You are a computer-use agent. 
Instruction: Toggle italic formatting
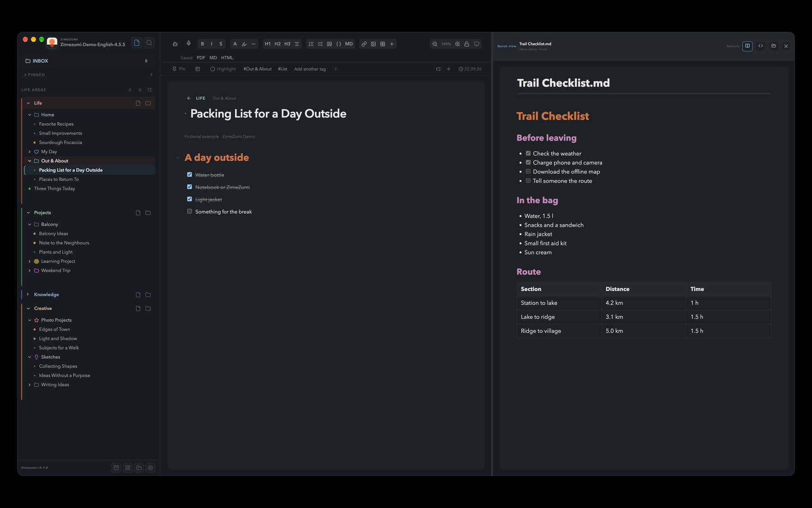point(212,44)
